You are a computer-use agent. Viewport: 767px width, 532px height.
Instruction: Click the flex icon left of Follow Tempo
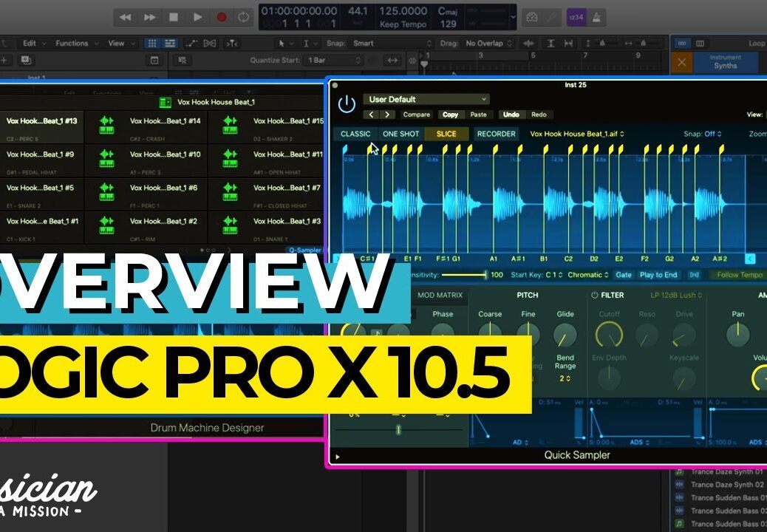(x=694, y=275)
